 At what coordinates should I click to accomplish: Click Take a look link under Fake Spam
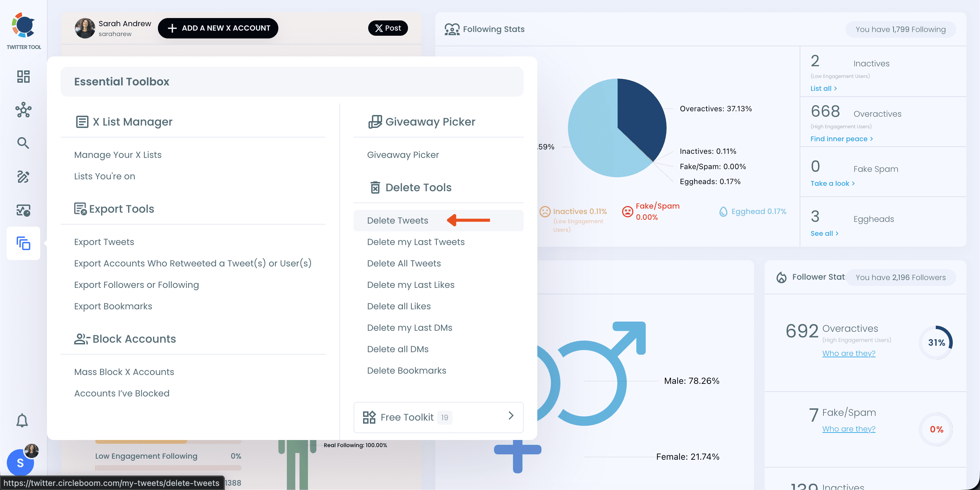(833, 183)
